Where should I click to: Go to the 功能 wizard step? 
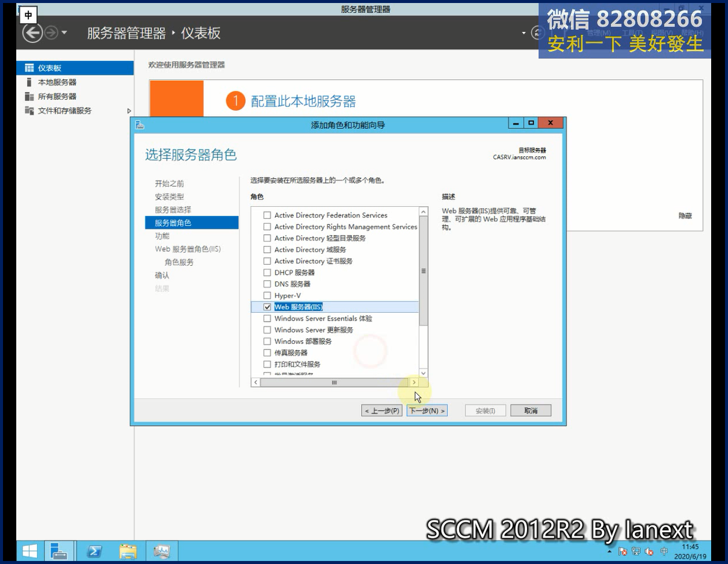[x=162, y=236]
